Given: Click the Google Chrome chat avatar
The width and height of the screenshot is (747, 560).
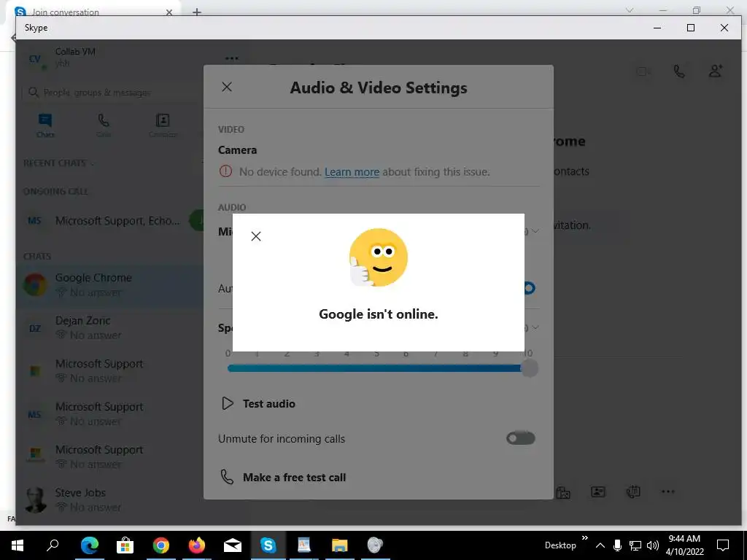Looking at the screenshot, I should (35, 284).
